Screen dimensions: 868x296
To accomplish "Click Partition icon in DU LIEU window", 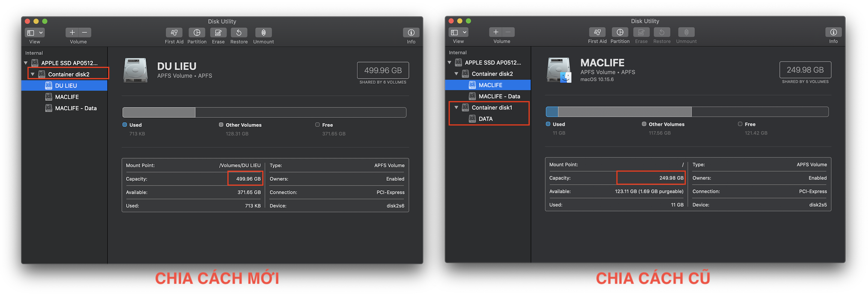I will pyautogui.click(x=197, y=33).
